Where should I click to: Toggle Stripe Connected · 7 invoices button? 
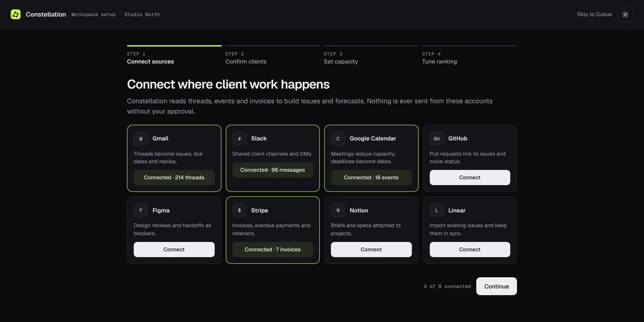point(272,250)
